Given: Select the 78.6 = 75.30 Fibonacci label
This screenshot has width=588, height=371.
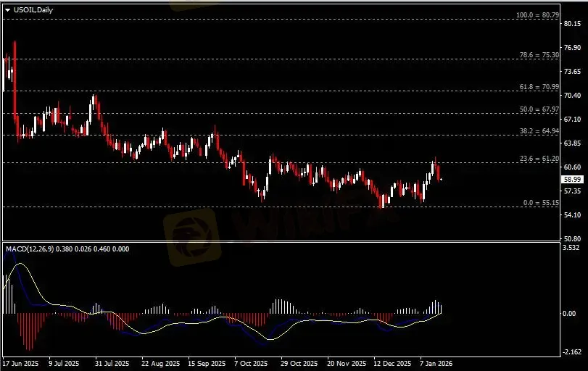Looking at the screenshot, I should coord(539,55).
